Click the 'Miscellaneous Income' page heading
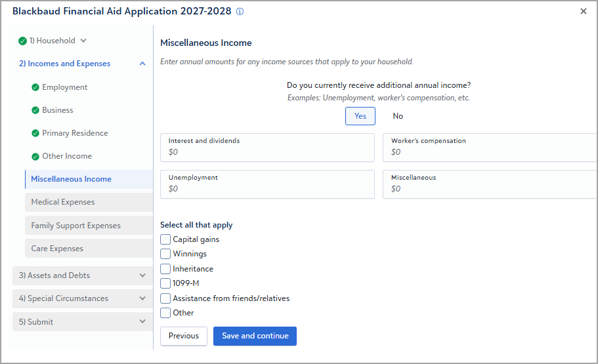Image resolution: width=598 pixels, height=364 pixels. (206, 43)
